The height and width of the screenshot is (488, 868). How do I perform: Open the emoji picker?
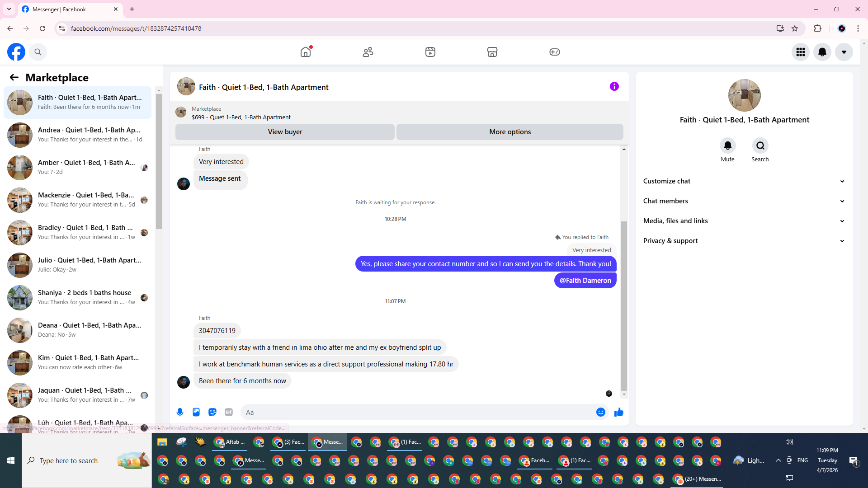601,412
